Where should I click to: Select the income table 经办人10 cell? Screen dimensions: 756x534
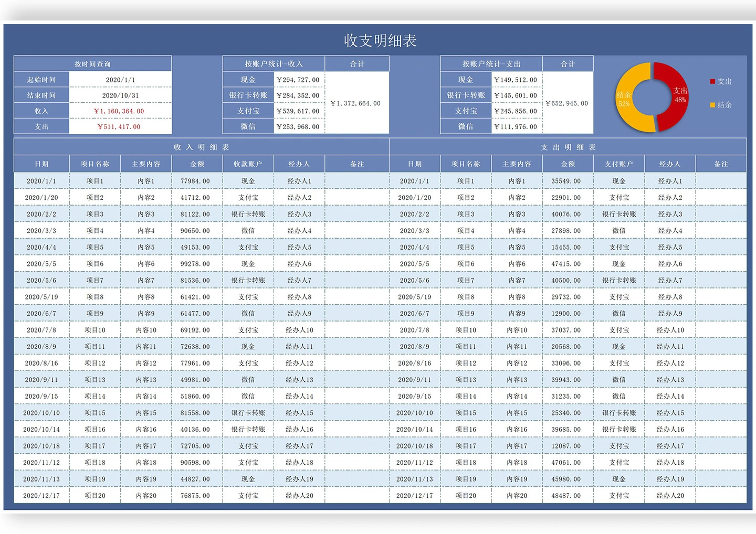[x=299, y=330]
